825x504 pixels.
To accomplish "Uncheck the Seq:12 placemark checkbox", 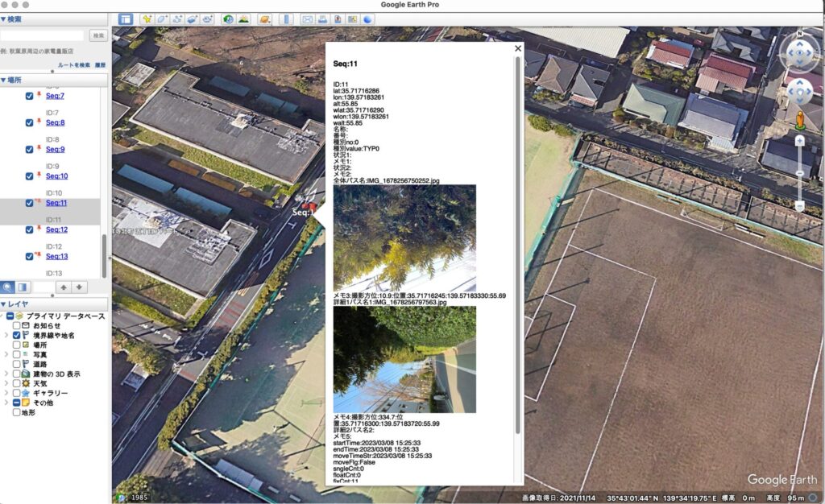I will tap(30, 230).
